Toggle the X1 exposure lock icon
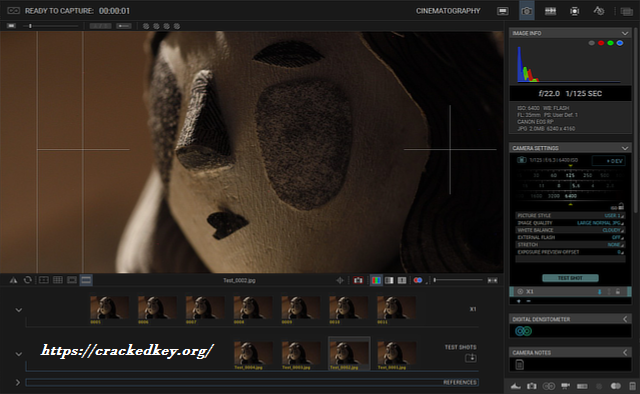Viewport: 640px width, 394px height. pyautogui.click(x=618, y=292)
